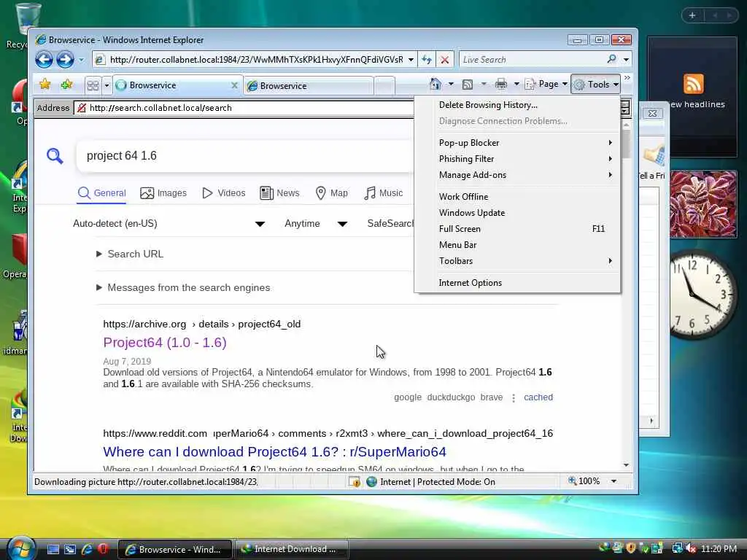The image size is (747, 560).
Task: Open the zoom level dropdown arrow
Action: [614, 481]
